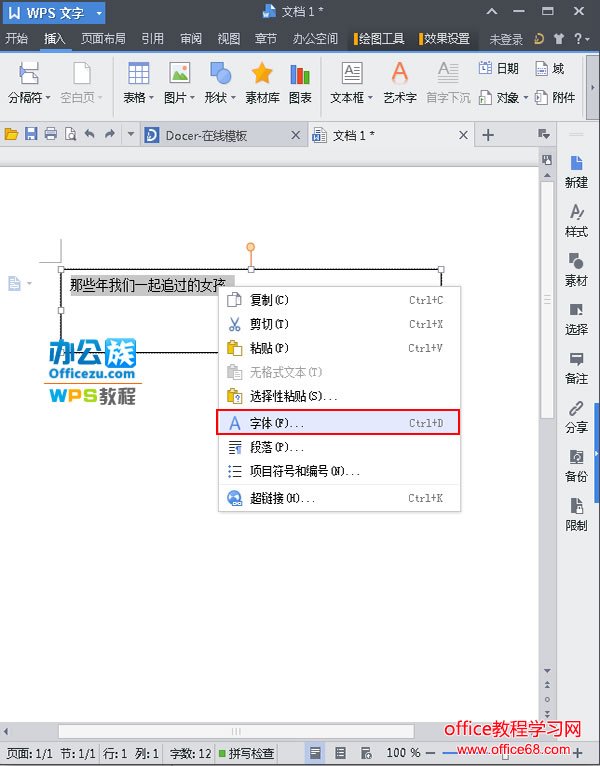Choose 字体(F)... from the context menu

(338, 423)
